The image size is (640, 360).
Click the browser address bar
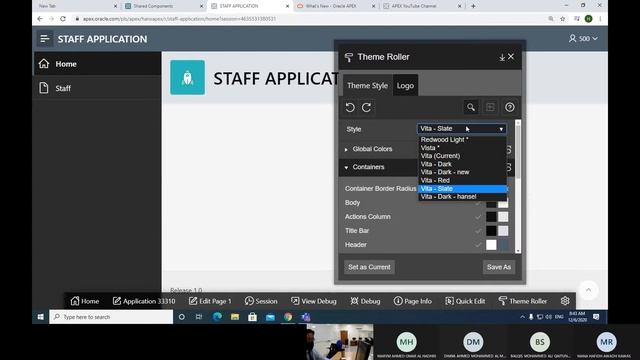point(310,19)
